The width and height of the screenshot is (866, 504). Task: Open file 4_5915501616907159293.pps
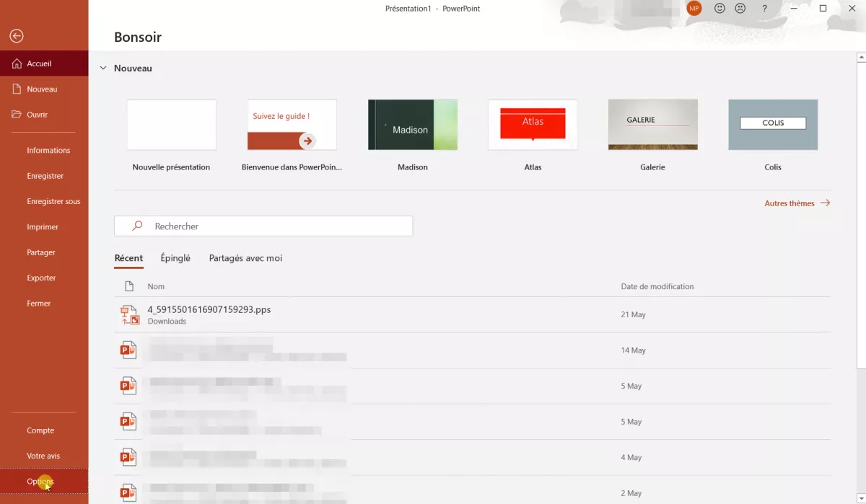click(209, 309)
